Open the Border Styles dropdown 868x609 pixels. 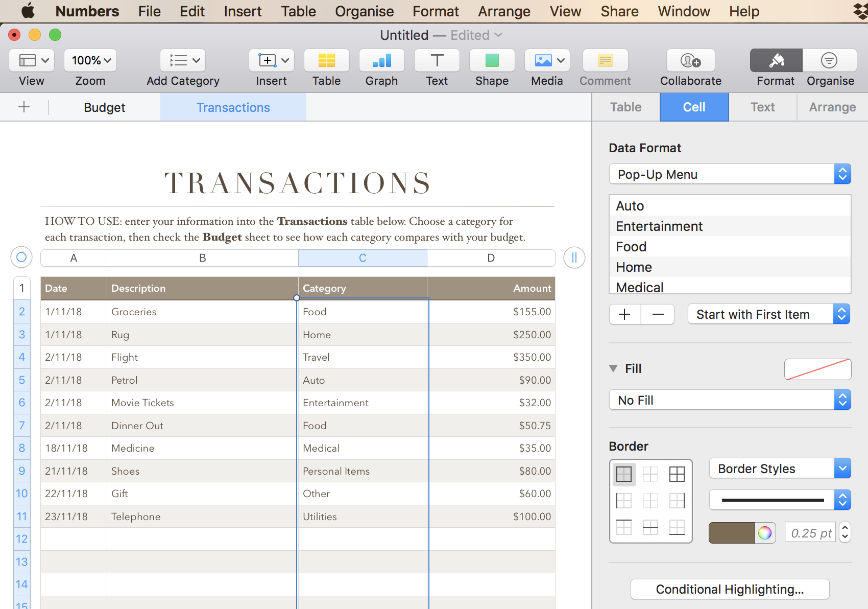tap(780, 469)
